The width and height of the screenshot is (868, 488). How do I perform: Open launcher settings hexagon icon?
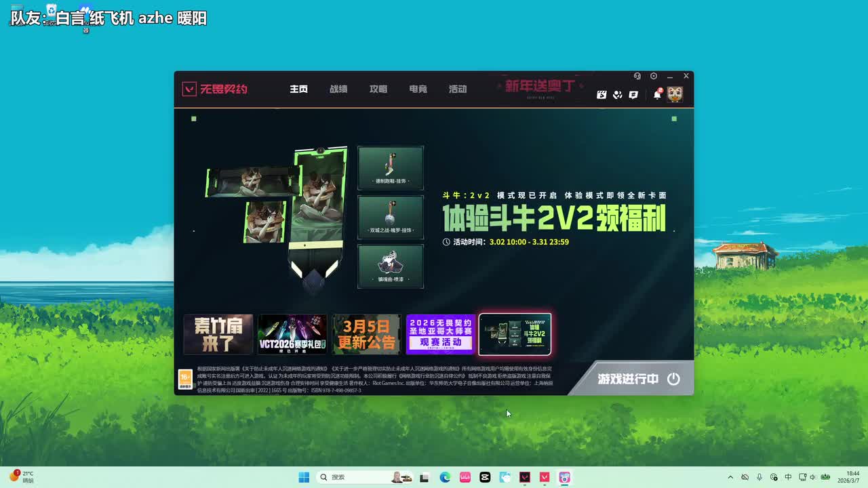(654, 77)
